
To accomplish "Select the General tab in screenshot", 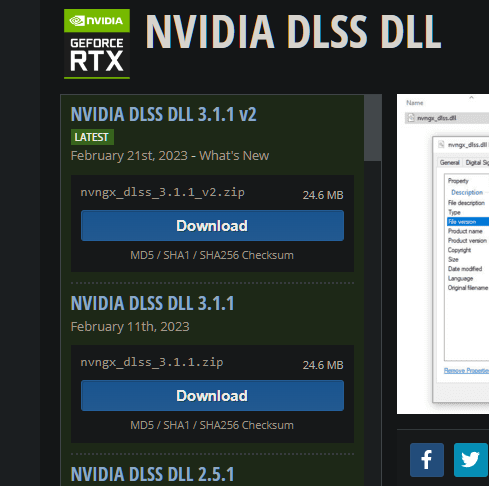I will pyautogui.click(x=449, y=163).
